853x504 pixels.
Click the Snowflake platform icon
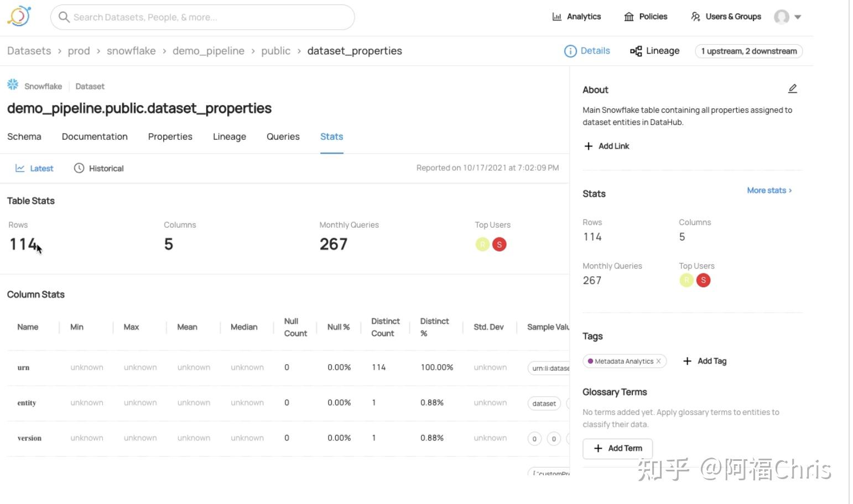coord(12,84)
